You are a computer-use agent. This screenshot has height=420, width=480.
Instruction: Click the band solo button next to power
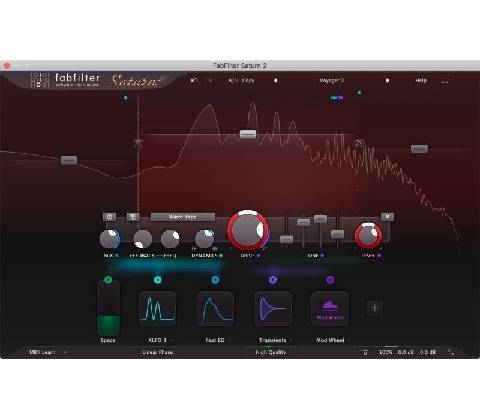click(x=133, y=217)
